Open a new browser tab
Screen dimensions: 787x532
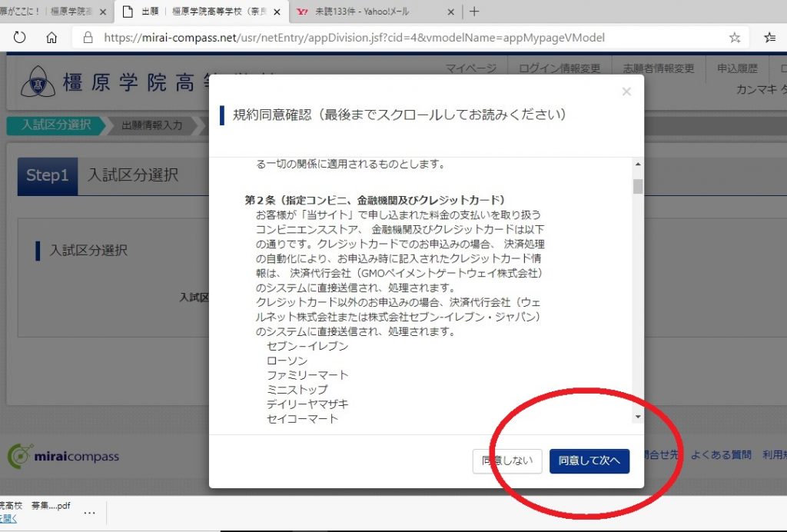(x=473, y=11)
